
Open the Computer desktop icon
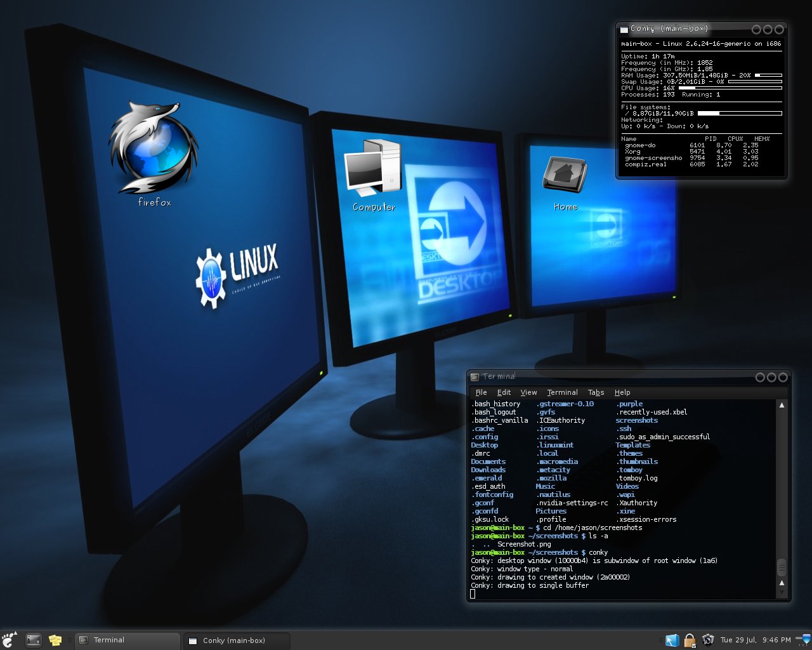point(374,176)
